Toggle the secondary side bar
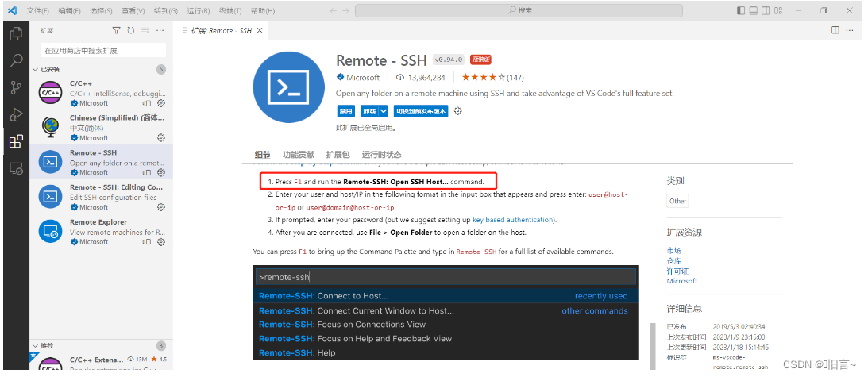868x377 pixels. click(766, 10)
